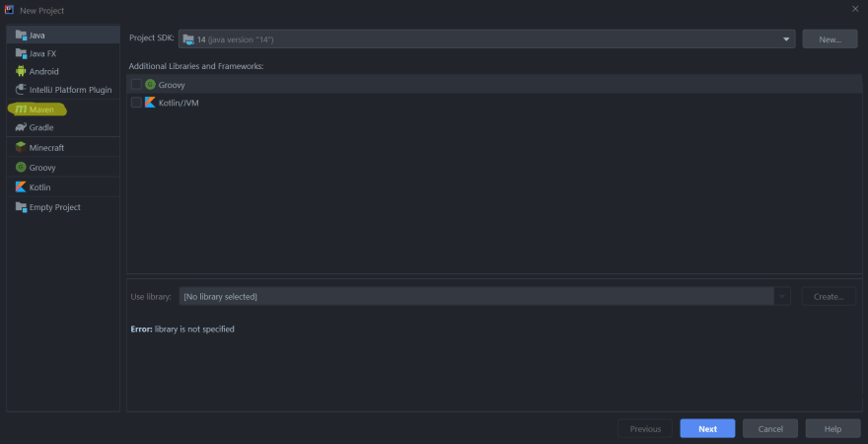The height and width of the screenshot is (444, 868).
Task: Click the Groovy library icon in frameworks list
Action: point(150,85)
